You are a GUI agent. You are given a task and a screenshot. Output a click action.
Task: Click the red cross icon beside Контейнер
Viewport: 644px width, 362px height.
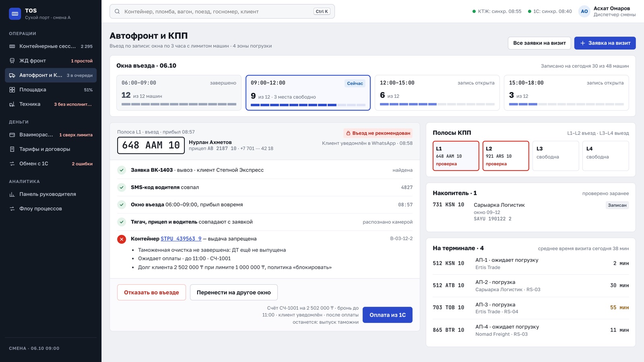122,239
